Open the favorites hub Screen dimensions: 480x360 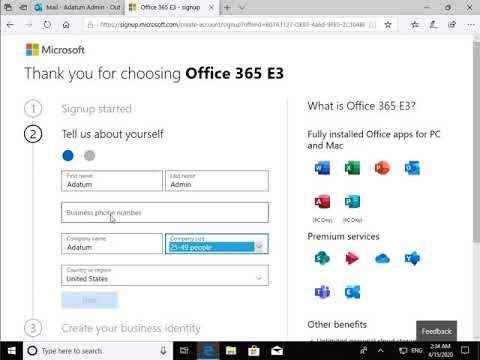[x=415, y=24]
